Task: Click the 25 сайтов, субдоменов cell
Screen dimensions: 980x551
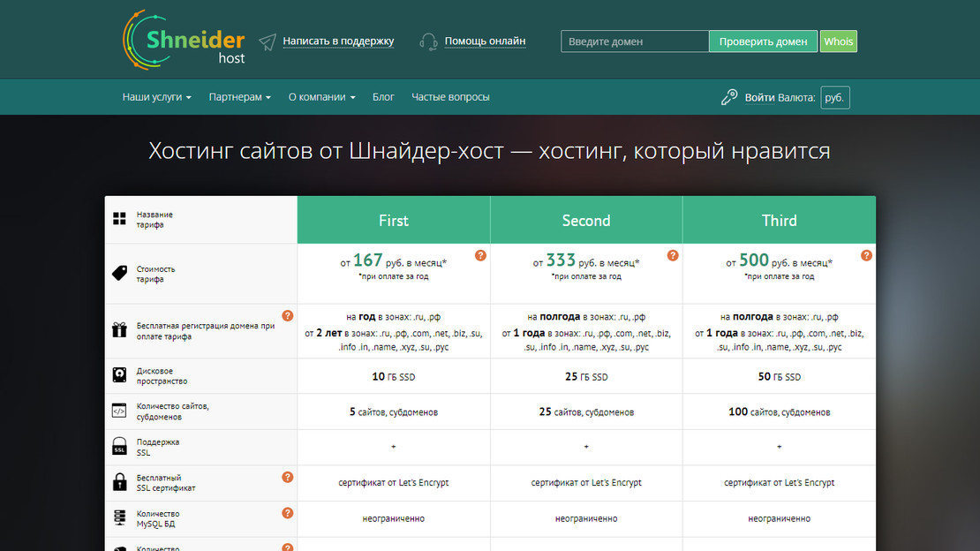Action: [x=586, y=412]
